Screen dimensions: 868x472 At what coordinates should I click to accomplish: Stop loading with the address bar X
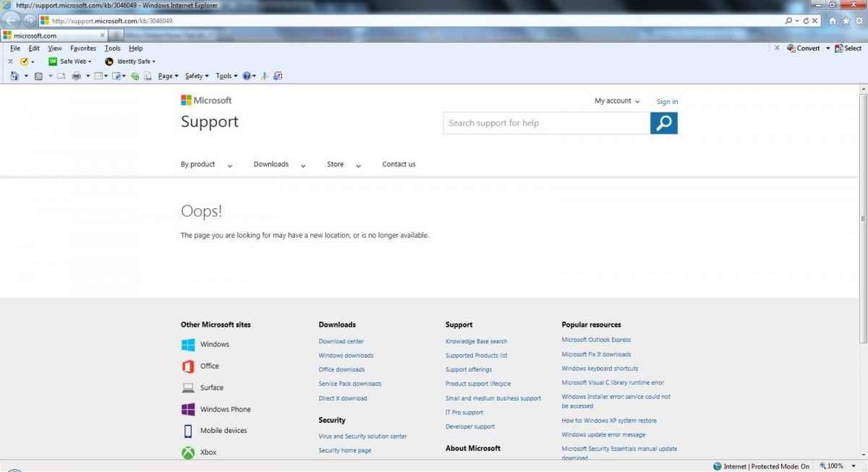click(815, 21)
